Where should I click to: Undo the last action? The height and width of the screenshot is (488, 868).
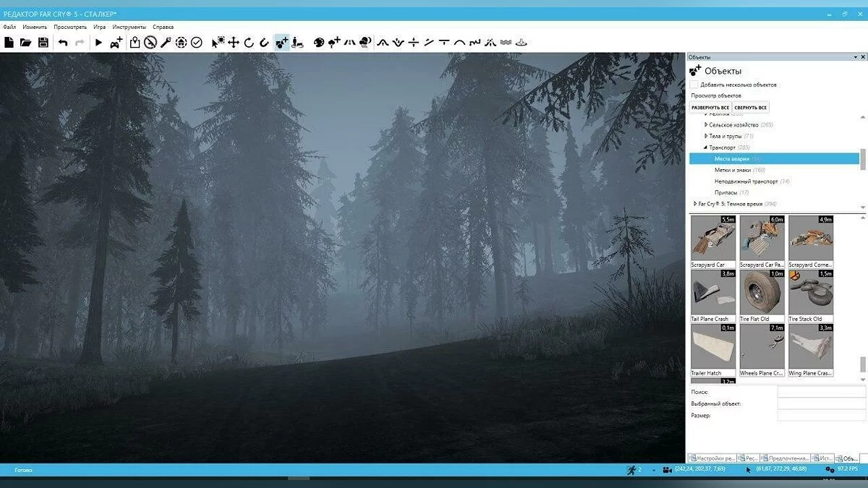pos(63,43)
